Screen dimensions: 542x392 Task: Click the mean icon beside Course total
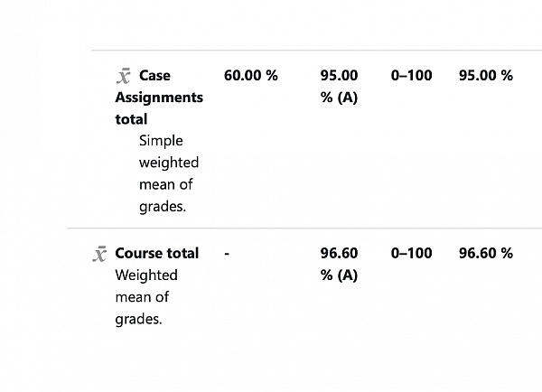click(x=100, y=254)
